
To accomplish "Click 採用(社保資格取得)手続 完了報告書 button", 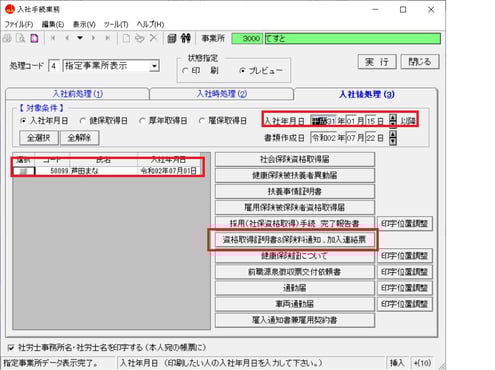I will click(295, 224).
